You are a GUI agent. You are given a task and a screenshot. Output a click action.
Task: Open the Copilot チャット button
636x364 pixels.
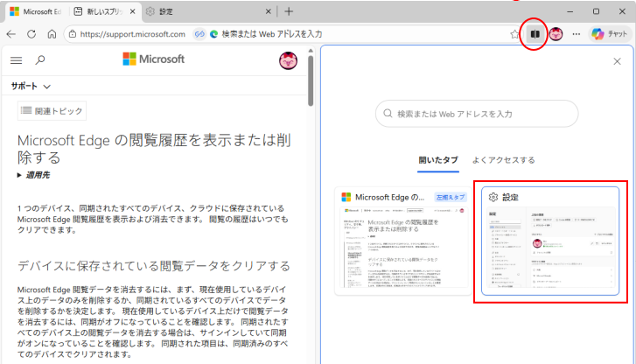click(x=610, y=34)
